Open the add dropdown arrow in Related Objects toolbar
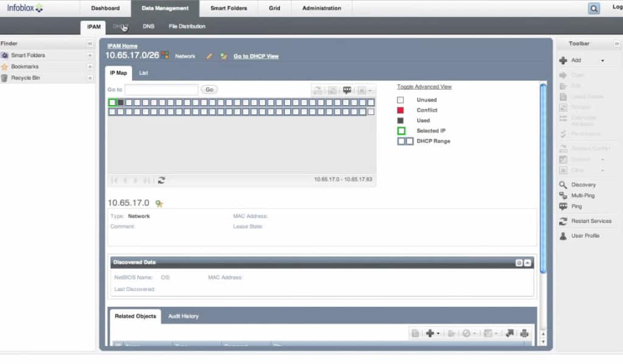 (438, 334)
